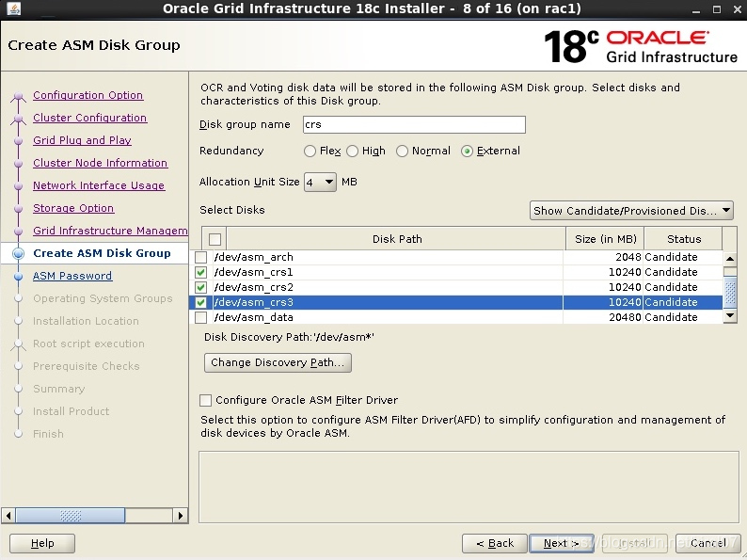
Task: Go to Grid Infrastructure Management step
Action: coord(110,231)
